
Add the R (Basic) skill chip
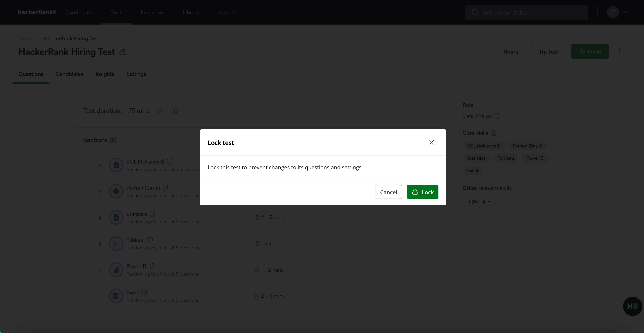pos(479,201)
